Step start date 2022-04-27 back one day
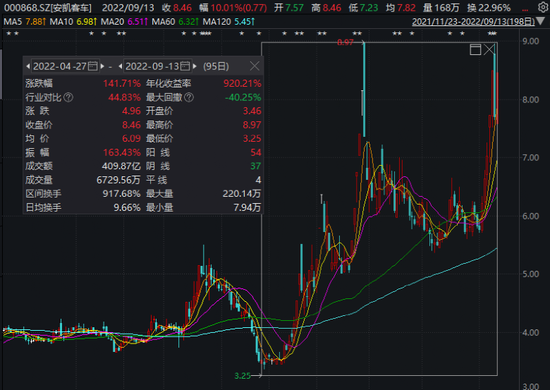 [x=28, y=66]
